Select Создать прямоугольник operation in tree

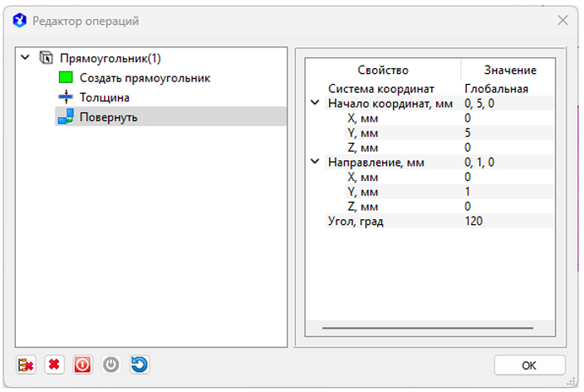coord(145,78)
